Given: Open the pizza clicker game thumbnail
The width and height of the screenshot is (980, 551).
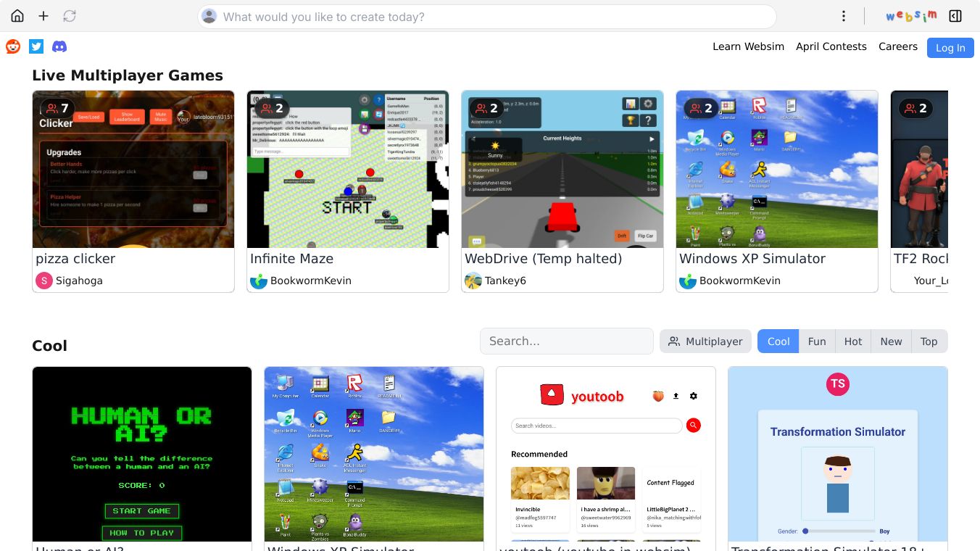Looking at the screenshot, I should pos(133,169).
